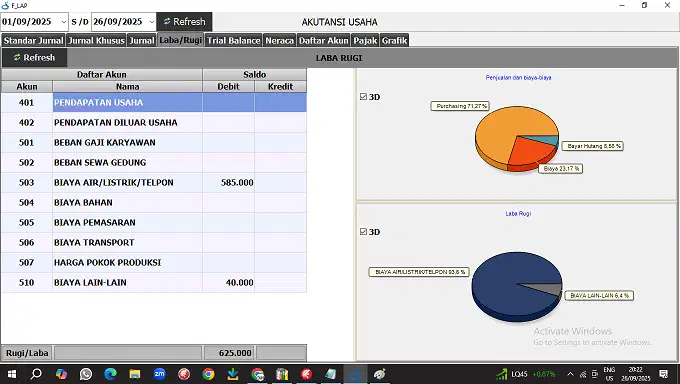680x384 pixels.
Task: Expand the end date 26/09/2025 dropdown
Action: pos(151,22)
